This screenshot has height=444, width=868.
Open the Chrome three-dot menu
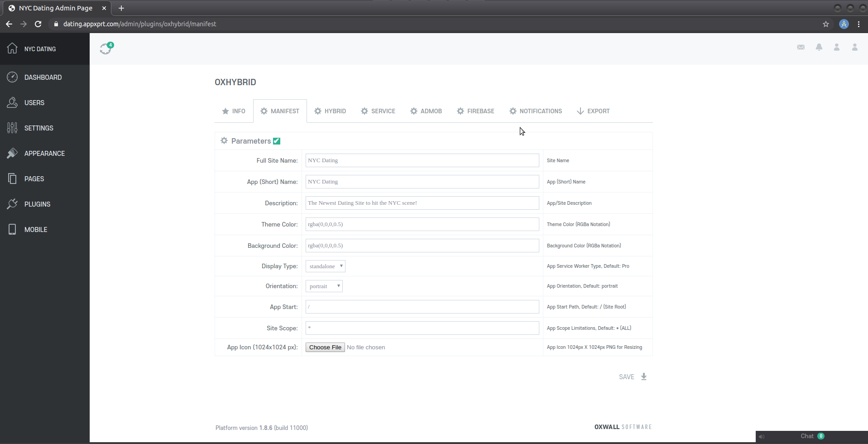pos(858,24)
